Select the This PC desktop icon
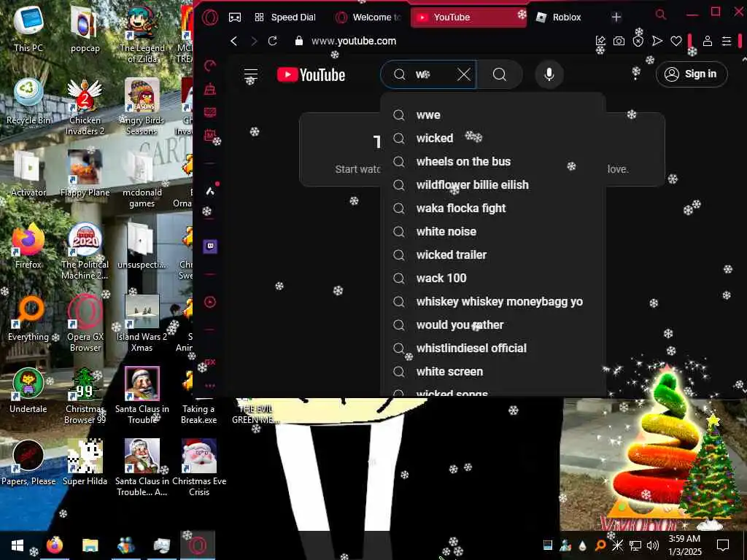 pos(28,28)
